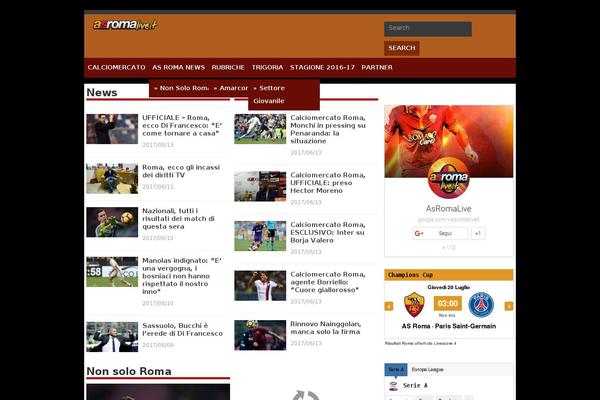Viewport: 600px width, 400px height.
Task: Click the Serie A league logo icon
Action: (393, 386)
